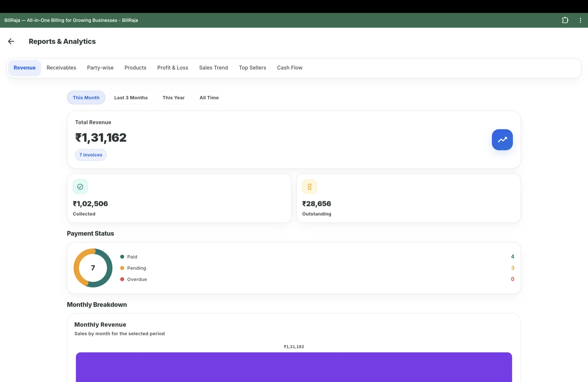Open the Top Sellers tab
Viewport: 588px width, 382px height.
point(252,68)
